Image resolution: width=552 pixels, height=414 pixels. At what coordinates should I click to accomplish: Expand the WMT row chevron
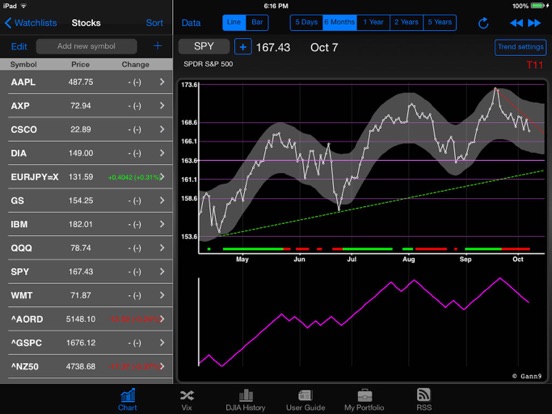(162, 295)
